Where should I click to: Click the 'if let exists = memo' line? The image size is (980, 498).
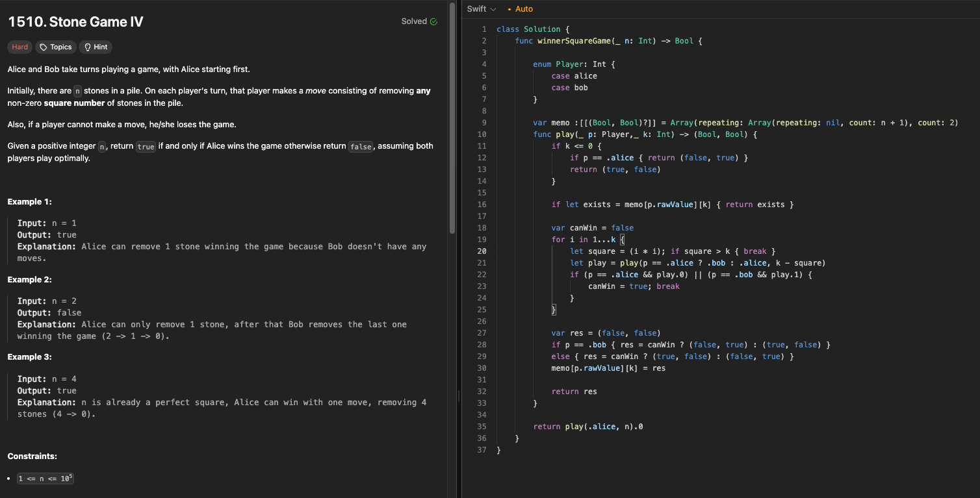[673, 205]
